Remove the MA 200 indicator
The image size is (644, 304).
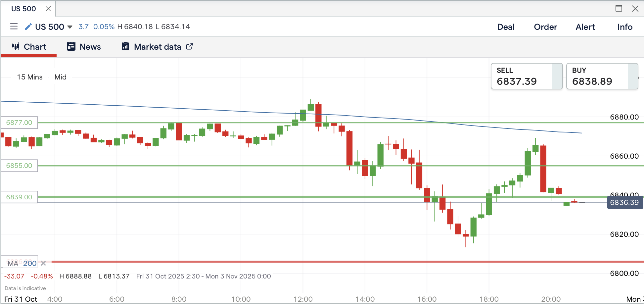(43, 264)
